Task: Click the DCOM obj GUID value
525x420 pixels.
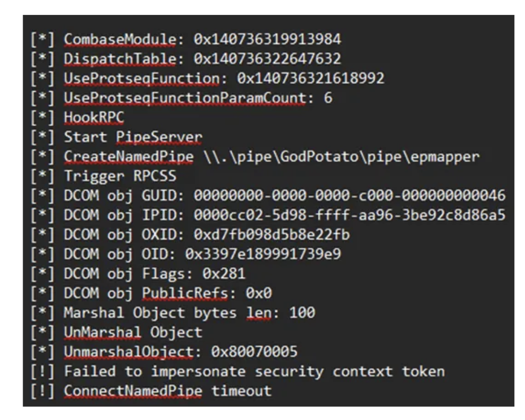Action: (x=350, y=196)
